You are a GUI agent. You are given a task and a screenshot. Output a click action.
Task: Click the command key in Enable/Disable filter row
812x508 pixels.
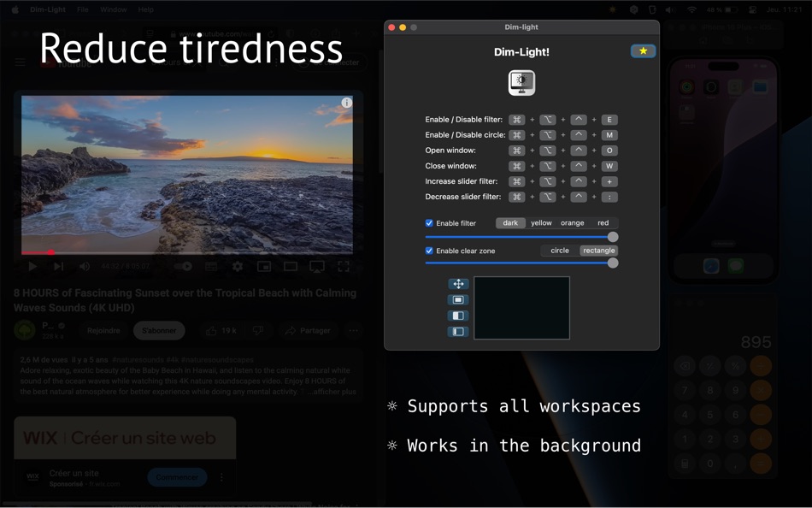pos(516,120)
